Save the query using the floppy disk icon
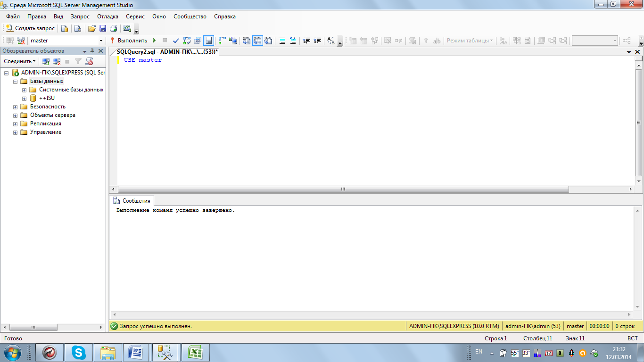Screen dimensions: 644x362 [x=102, y=28]
